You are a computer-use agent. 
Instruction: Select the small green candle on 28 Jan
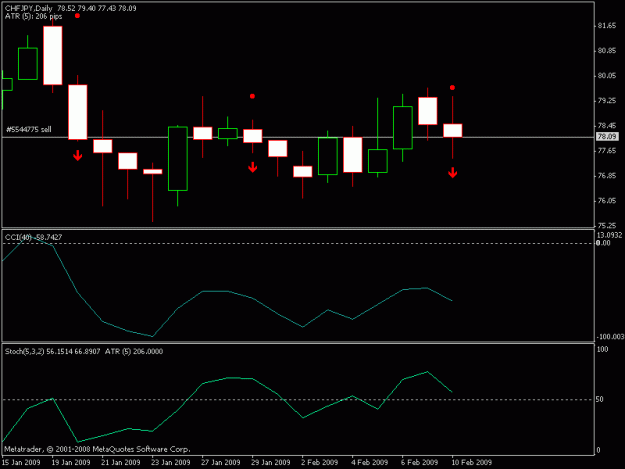(x=228, y=133)
